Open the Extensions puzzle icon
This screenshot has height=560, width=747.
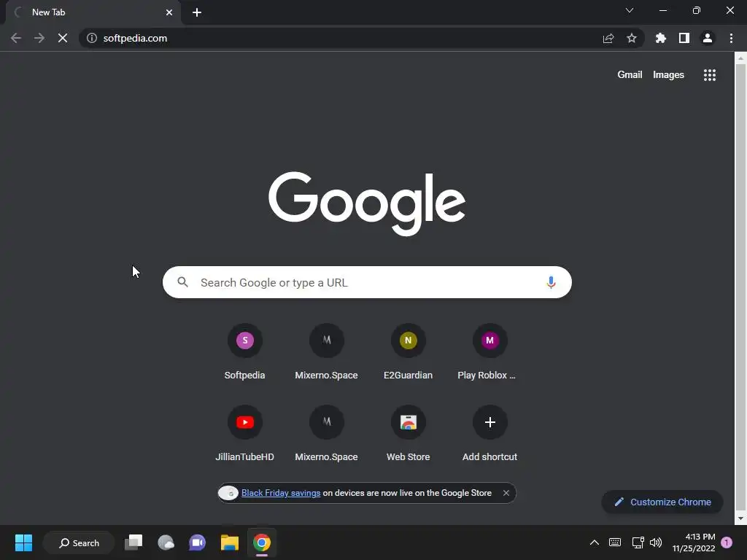pos(661,38)
